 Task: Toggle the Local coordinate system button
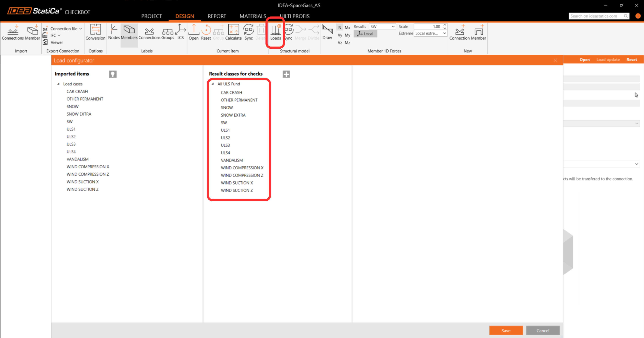pyautogui.click(x=365, y=34)
